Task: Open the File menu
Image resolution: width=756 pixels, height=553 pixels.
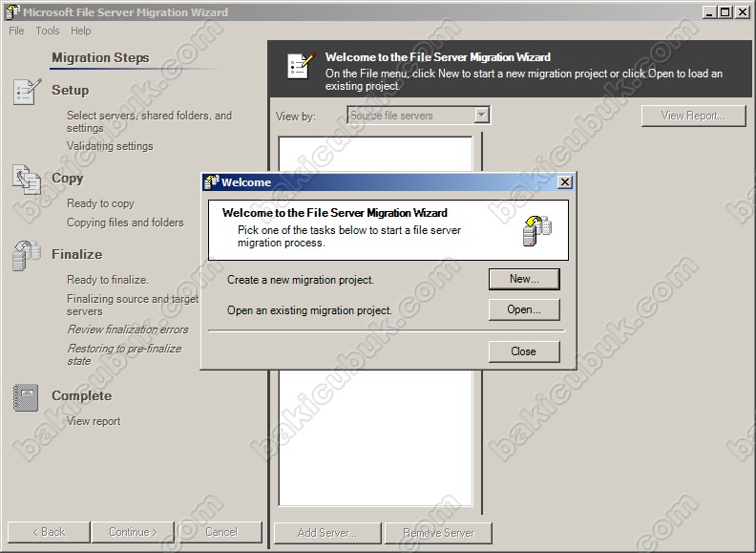Action: (16, 31)
